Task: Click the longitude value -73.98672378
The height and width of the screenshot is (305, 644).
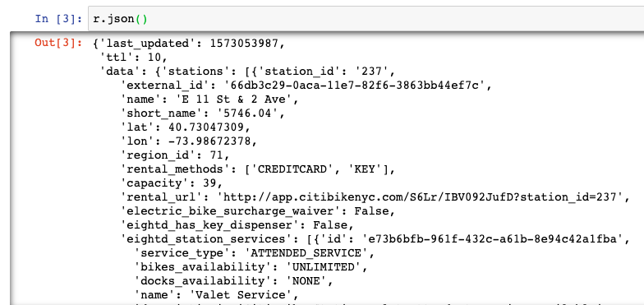Action: [209, 141]
